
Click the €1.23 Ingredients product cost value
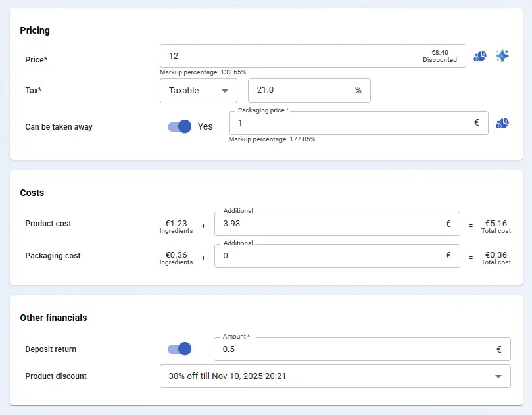[x=176, y=224]
